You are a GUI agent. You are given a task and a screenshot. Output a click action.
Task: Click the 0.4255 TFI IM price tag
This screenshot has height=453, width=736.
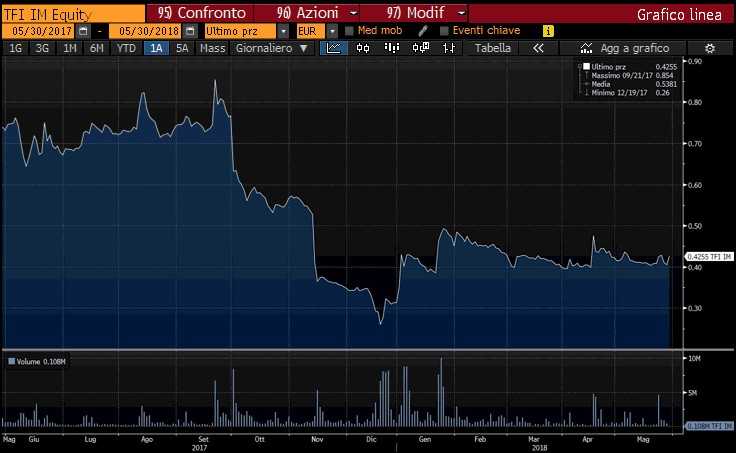709,257
